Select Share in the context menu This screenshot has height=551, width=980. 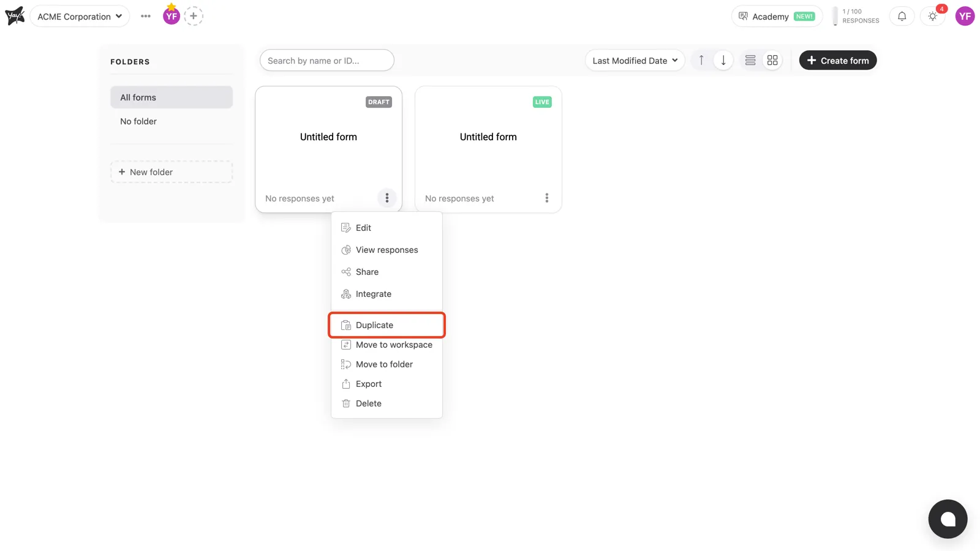click(386, 272)
